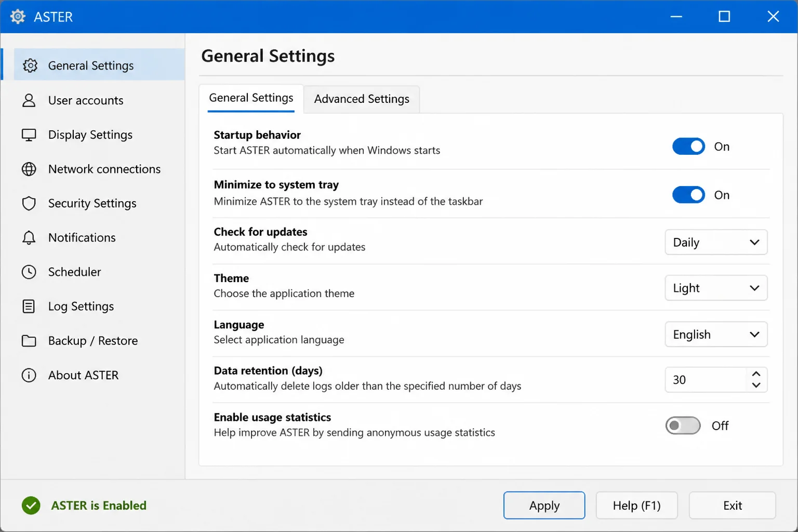Enable usage statistics toggle
This screenshot has width=798, height=532.
[683, 425]
